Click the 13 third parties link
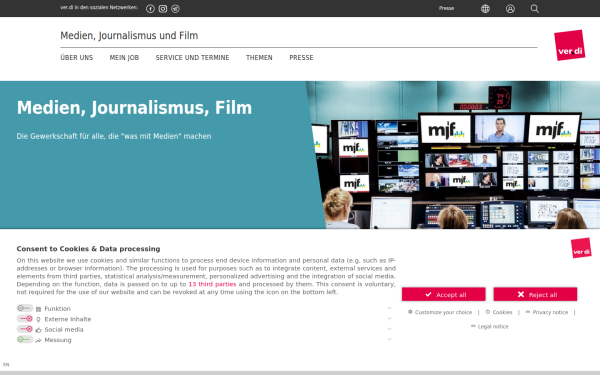 click(x=212, y=284)
